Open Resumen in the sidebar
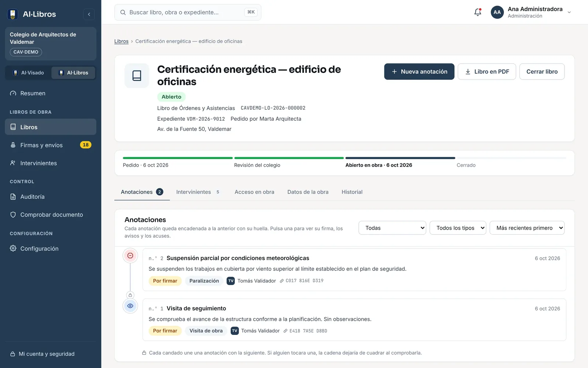The height and width of the screenshot is (368, 588). coord(51,93)
